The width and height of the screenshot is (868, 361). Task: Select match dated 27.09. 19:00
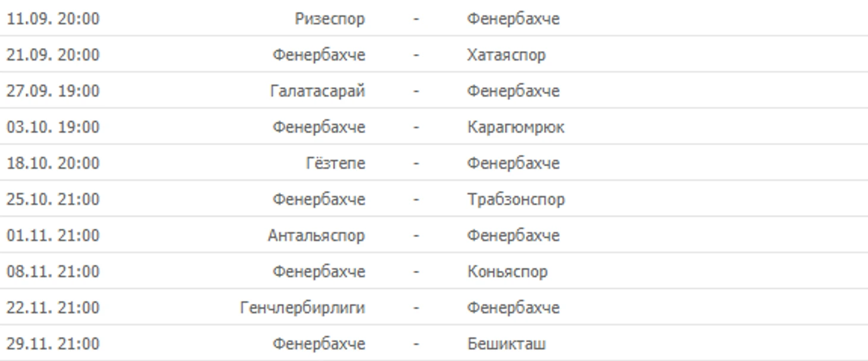tap(434, 91)
